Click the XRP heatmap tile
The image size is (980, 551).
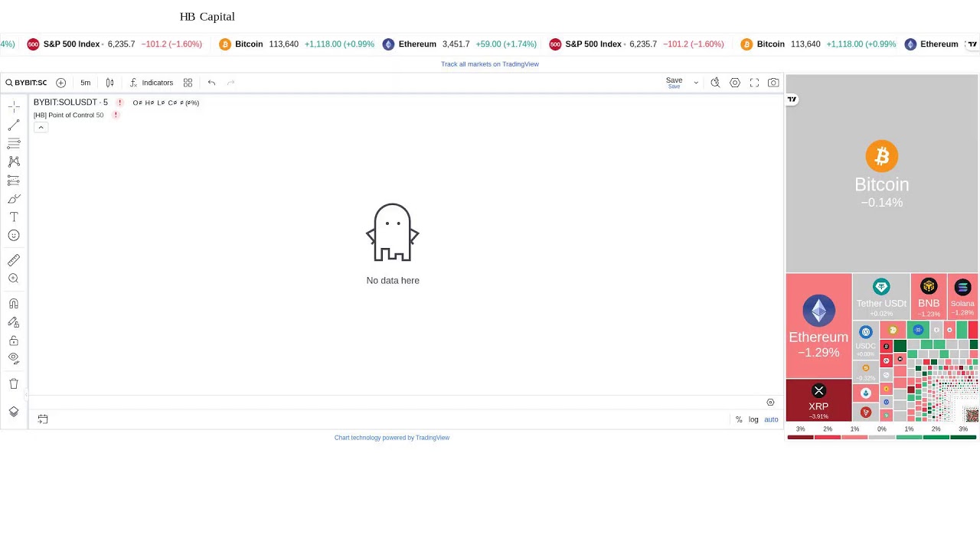[818, 400]
